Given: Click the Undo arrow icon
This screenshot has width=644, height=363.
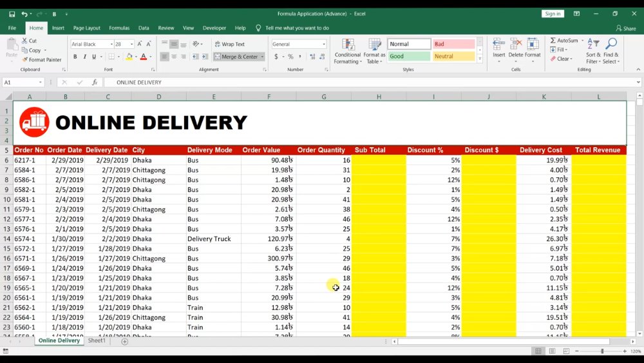Looking at the screenshot, I should pyautogui.click(x=24, y=14).
